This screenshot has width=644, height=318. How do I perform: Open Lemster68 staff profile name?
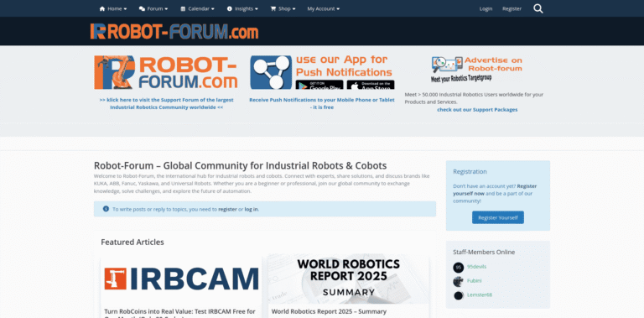point(480,295)
